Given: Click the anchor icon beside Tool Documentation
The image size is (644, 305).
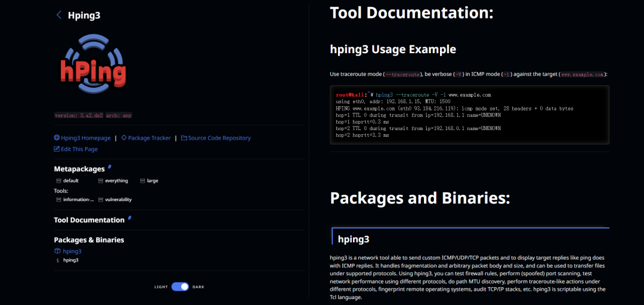Looking at the screenshot, I should pyautogui.click(x=129, y=218).
